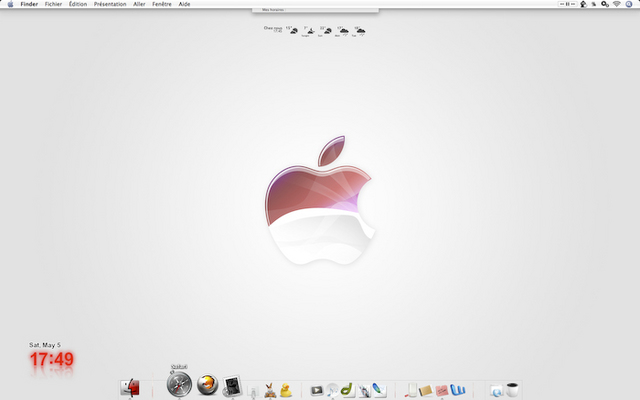Screen dimensions: 640x400
Task: Launch Firefox from the dock
Action: tap(207, 385)
